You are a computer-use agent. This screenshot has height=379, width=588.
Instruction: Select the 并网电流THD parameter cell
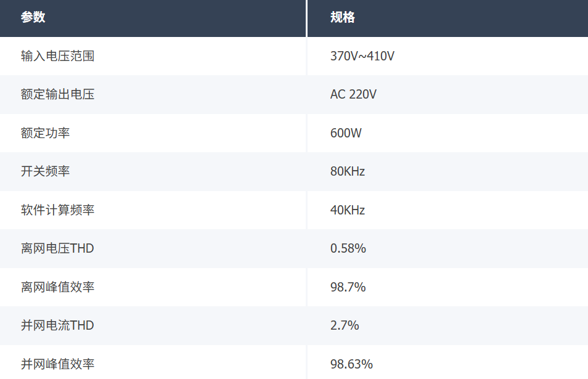click(x=57, y=325)
